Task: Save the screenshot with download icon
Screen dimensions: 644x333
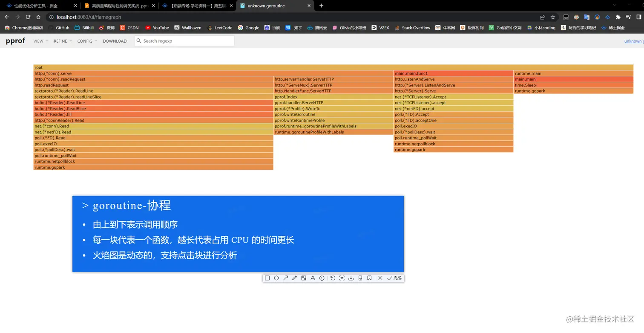Action: (x=351, y=278)
